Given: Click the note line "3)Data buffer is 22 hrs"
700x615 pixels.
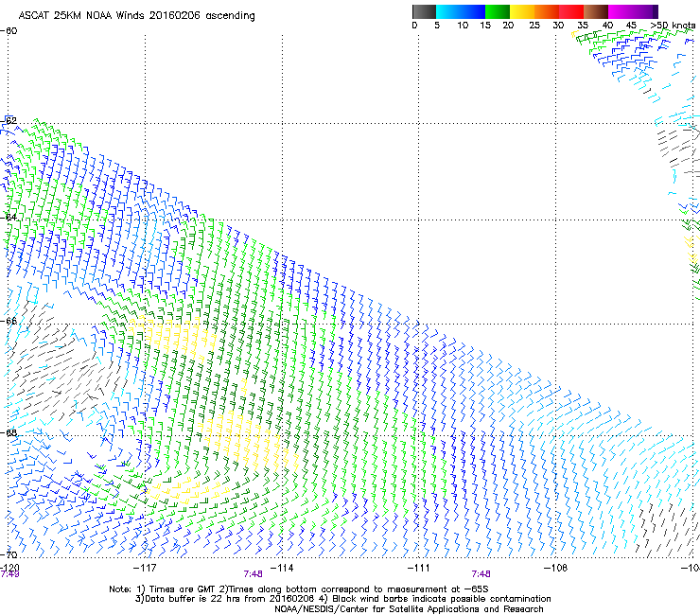Looking at the screenshot, I should click(342, 599).
